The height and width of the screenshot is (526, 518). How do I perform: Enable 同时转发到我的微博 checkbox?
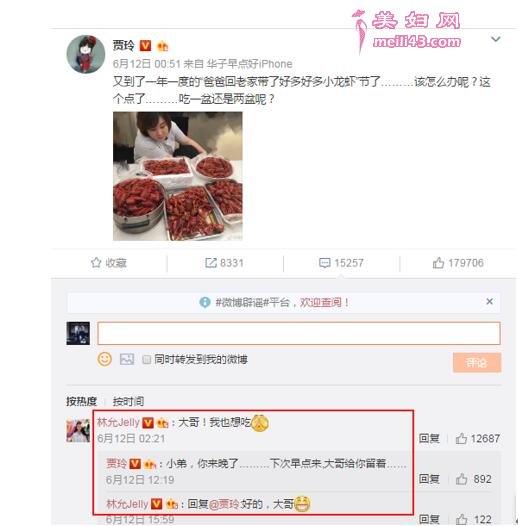tap(146, 360)
